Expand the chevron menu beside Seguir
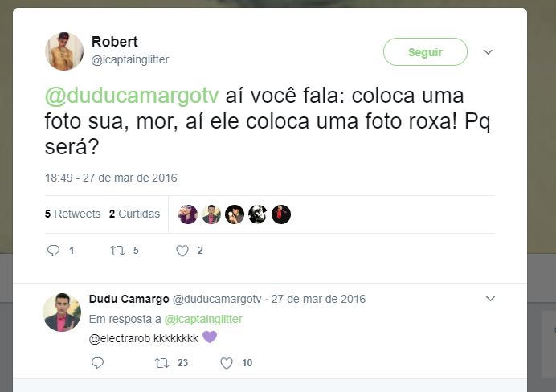The height and width of the screenshot is (392, 556). (x=488, y=52)
